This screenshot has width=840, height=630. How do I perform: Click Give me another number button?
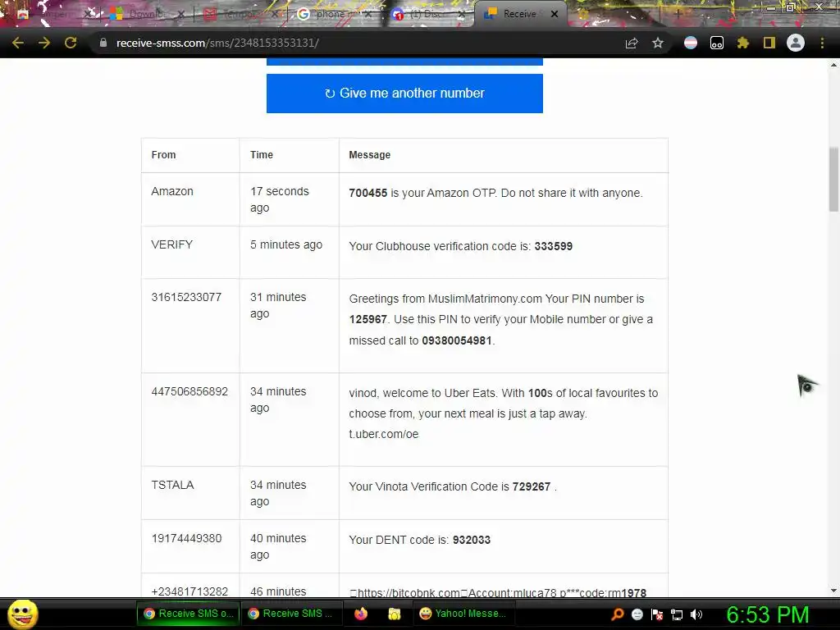[x=404, y=94]
